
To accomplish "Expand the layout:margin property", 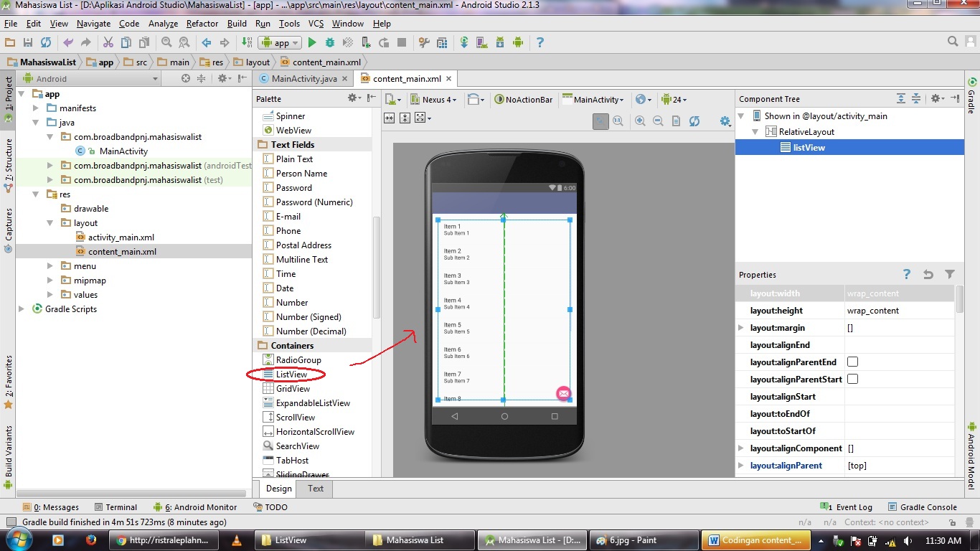I will pos(741,328).
